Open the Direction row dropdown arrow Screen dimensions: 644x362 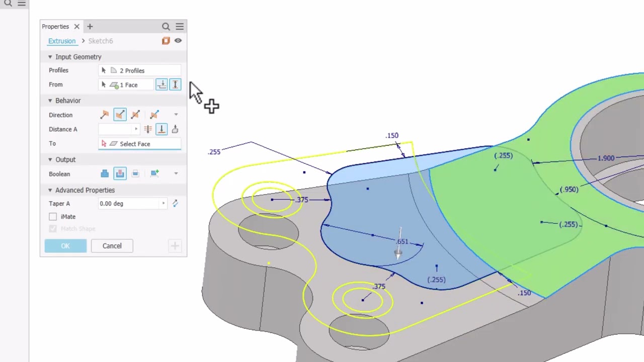coord(176,115)
